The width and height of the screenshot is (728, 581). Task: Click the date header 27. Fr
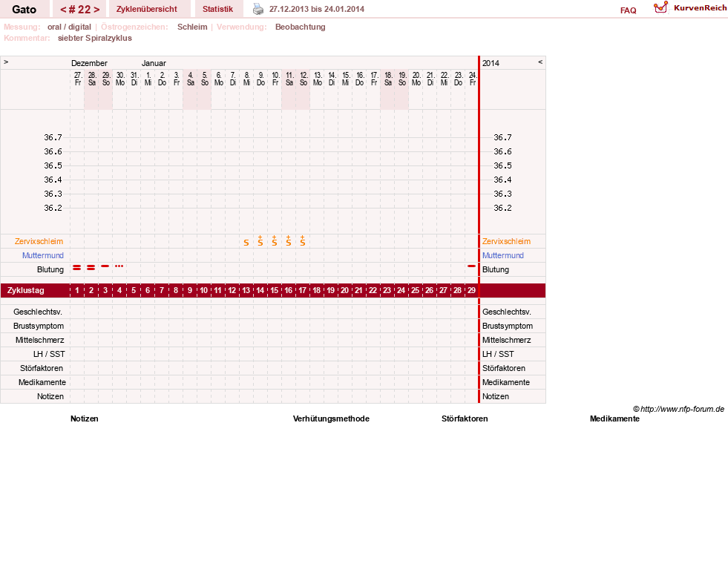point(78,79)
